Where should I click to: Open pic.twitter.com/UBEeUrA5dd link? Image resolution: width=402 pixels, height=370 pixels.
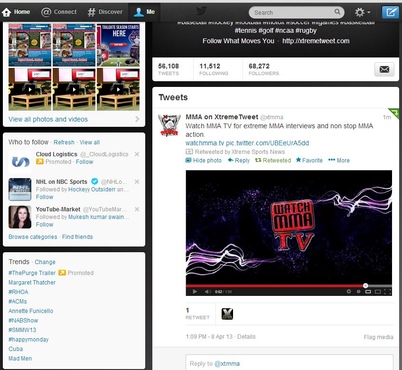267,143
